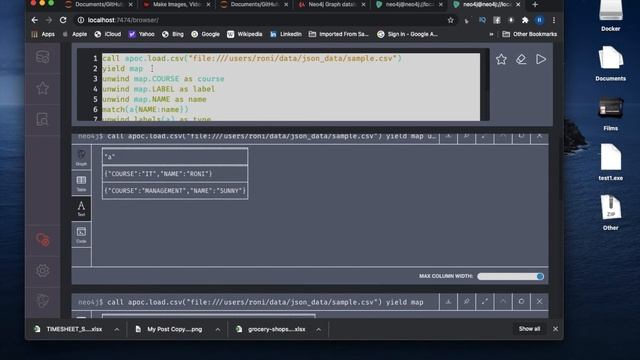
Task: Export the result using the second frame's download icon
Action: click(x=448, y=302)
